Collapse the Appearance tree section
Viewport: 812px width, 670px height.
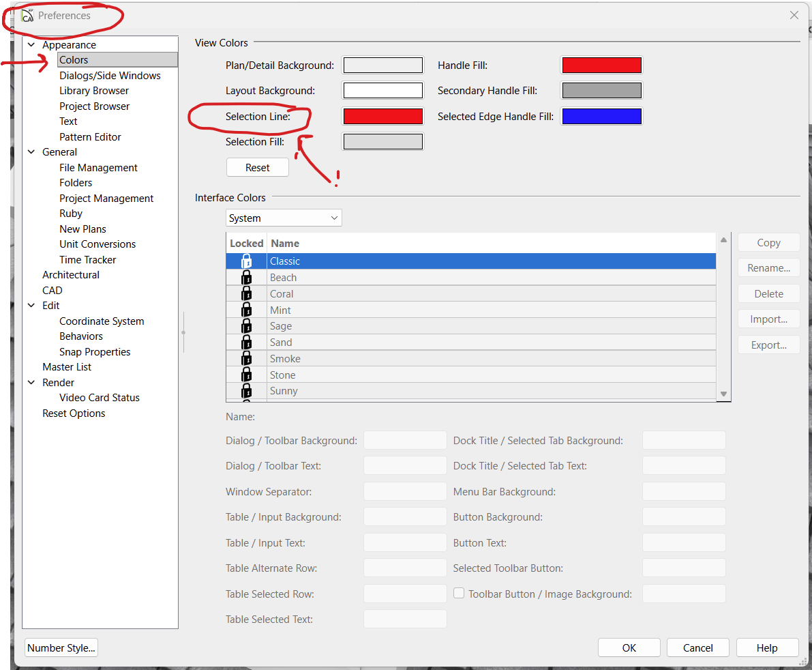[31, 45]
